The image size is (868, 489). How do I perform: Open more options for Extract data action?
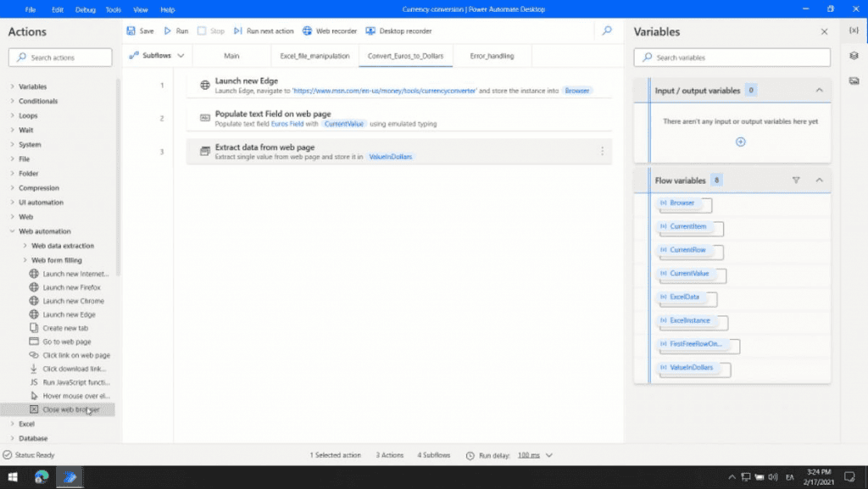602,152
